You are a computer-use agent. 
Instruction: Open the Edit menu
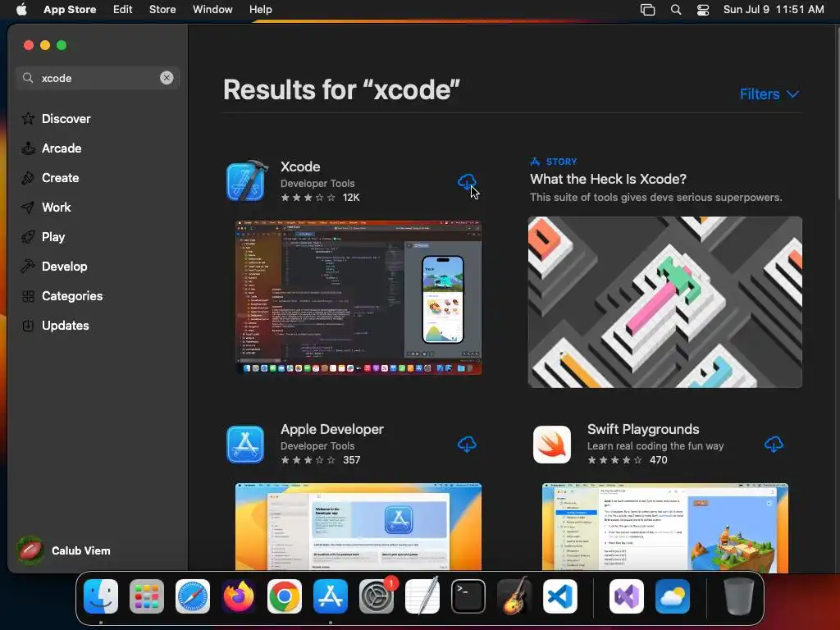click(x=123, y=10)
